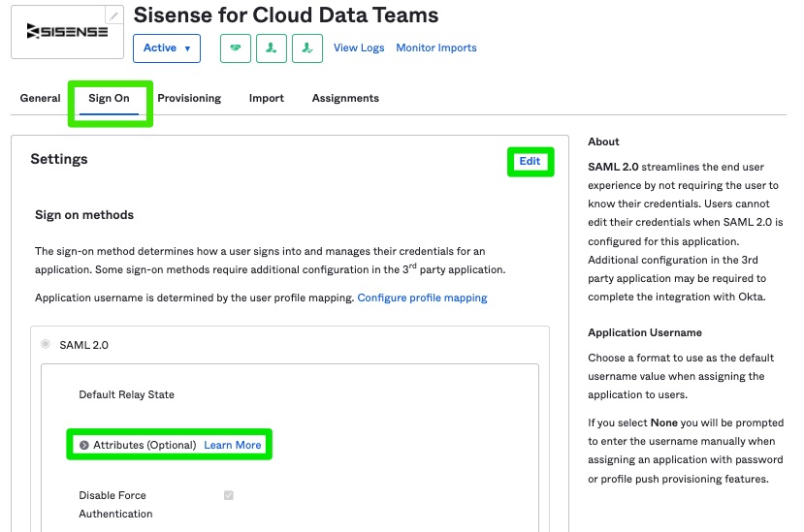Open the Active status dropdown
Viewport: 804px width, 532px height.
pos(167,48)
